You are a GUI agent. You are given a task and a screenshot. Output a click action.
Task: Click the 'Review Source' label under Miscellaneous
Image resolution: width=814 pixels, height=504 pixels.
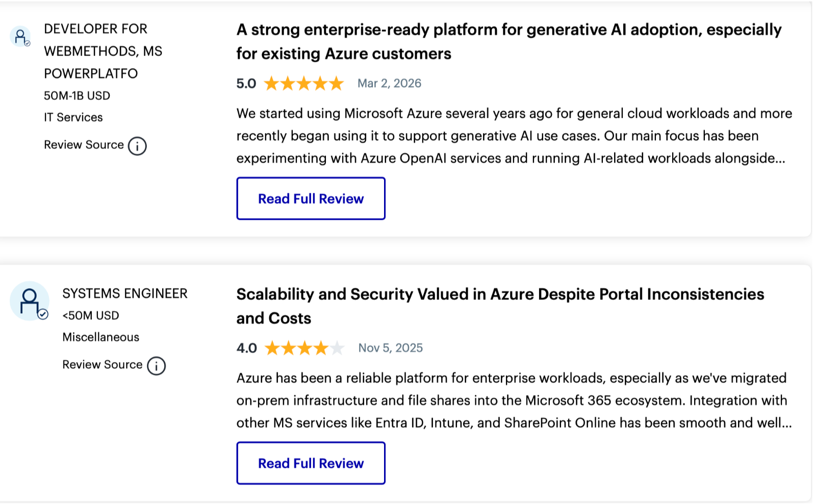click(103, 365)
